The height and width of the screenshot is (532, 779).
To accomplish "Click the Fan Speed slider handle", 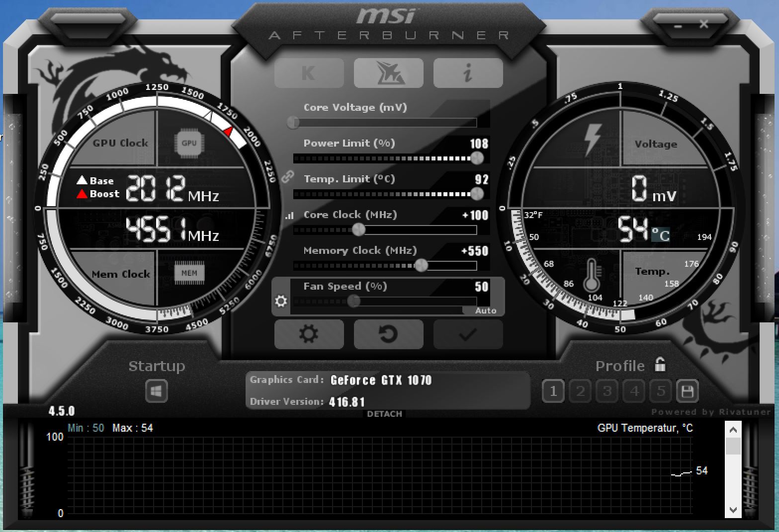I will (353, 301).
